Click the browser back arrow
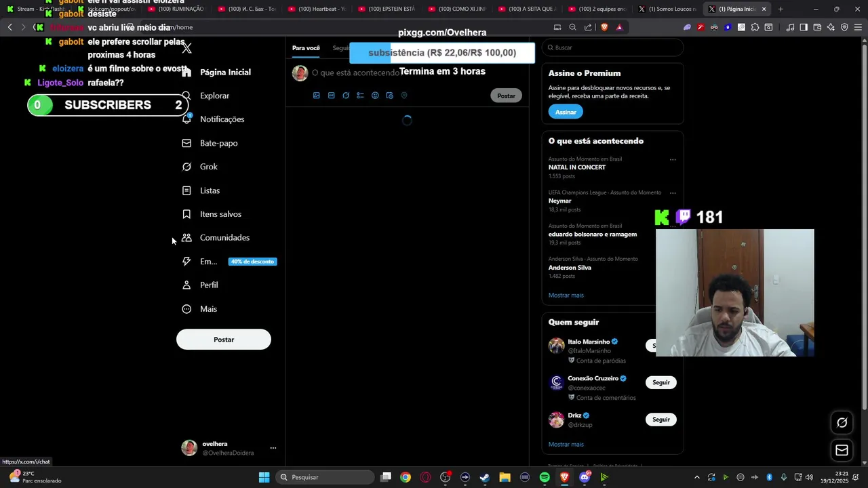Image resolution: width=868 pixels, height=488 pixels. point(10,27)
